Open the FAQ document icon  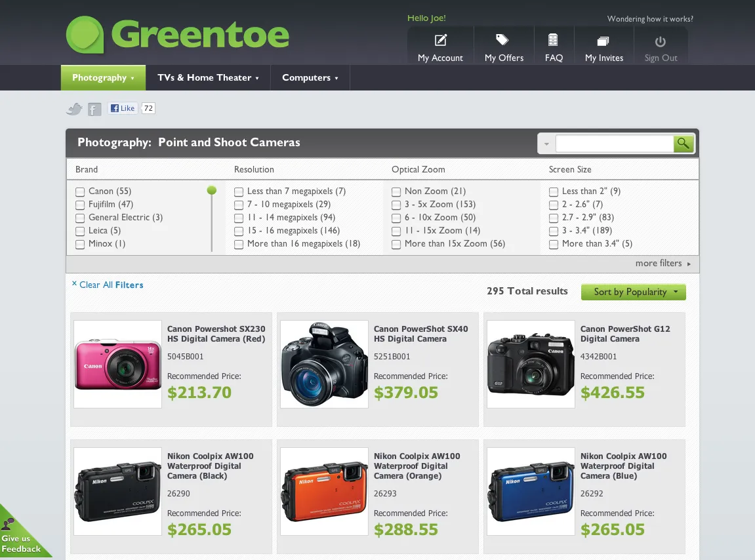[553, 40]
